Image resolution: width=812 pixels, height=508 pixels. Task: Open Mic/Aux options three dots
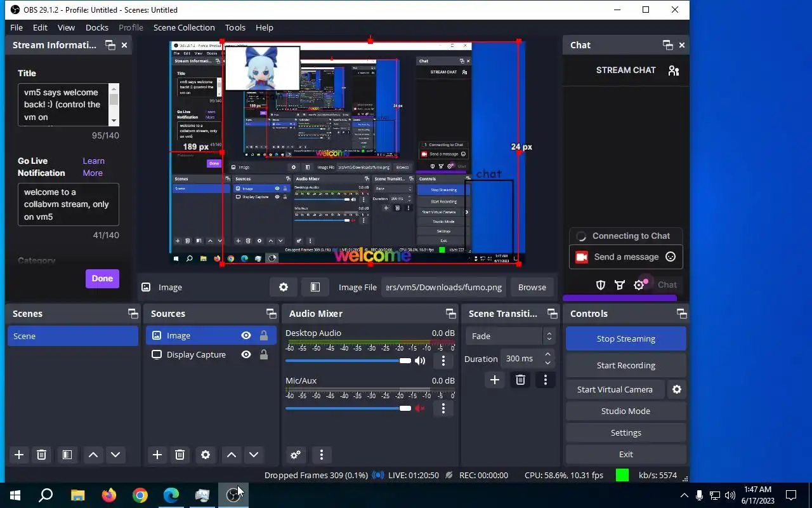point(443,408)
